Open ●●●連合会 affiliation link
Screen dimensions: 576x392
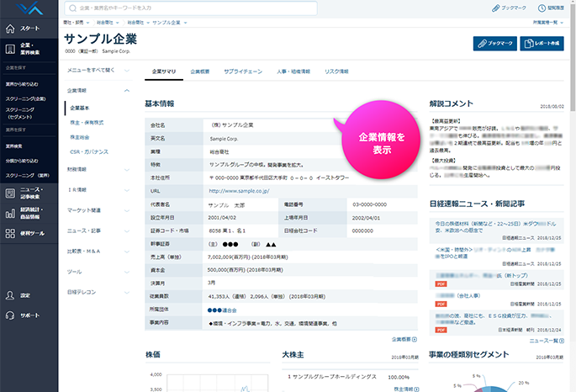coord(222,310)
